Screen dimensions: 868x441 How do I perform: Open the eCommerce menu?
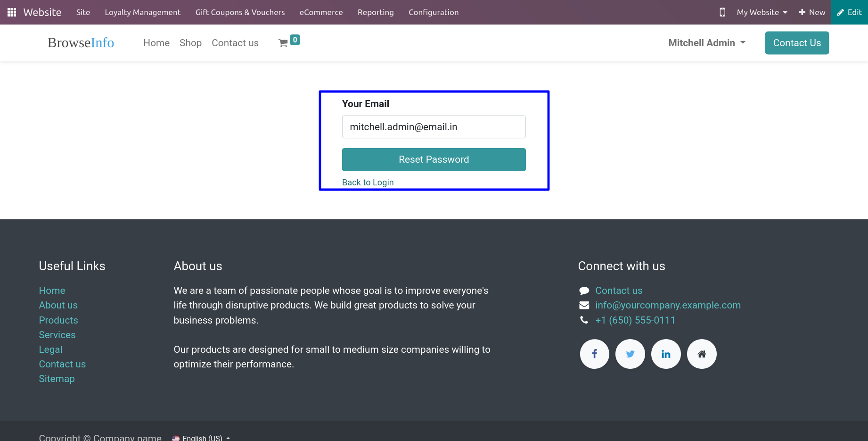321,12
